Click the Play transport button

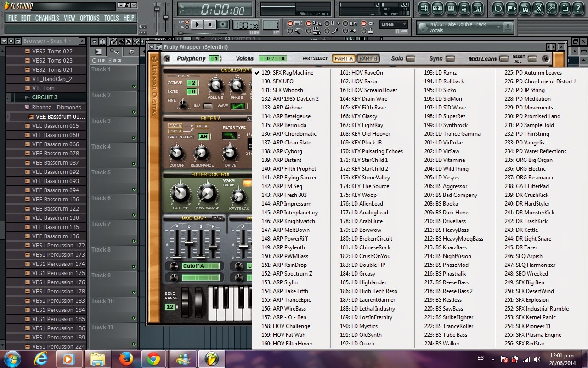(197, 24)
